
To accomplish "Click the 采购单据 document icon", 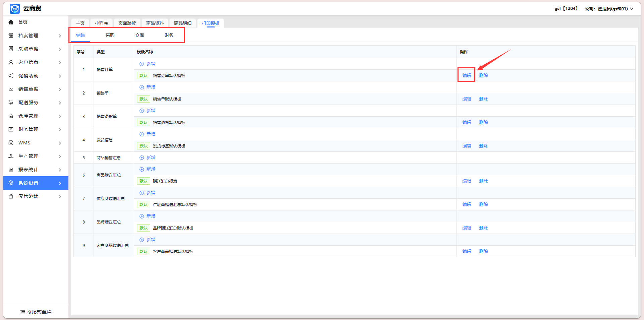I will (11, 49).
